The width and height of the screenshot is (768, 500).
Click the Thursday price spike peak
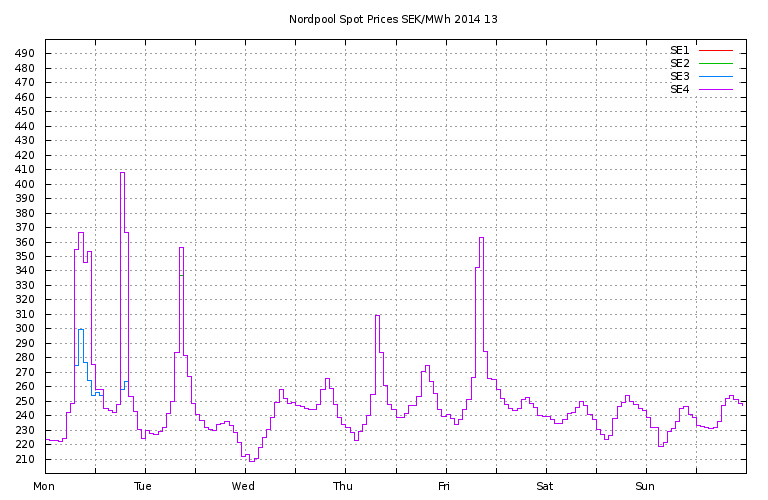click(x=377, y=315)
